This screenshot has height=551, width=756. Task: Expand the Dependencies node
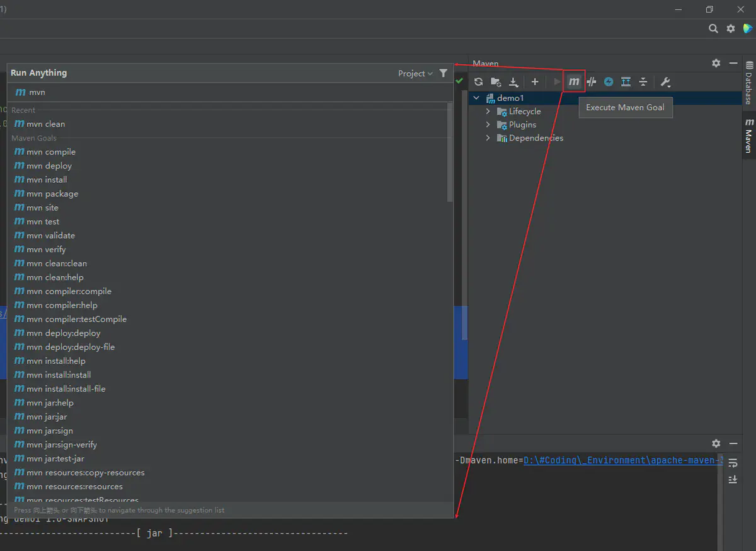[488, 137]
